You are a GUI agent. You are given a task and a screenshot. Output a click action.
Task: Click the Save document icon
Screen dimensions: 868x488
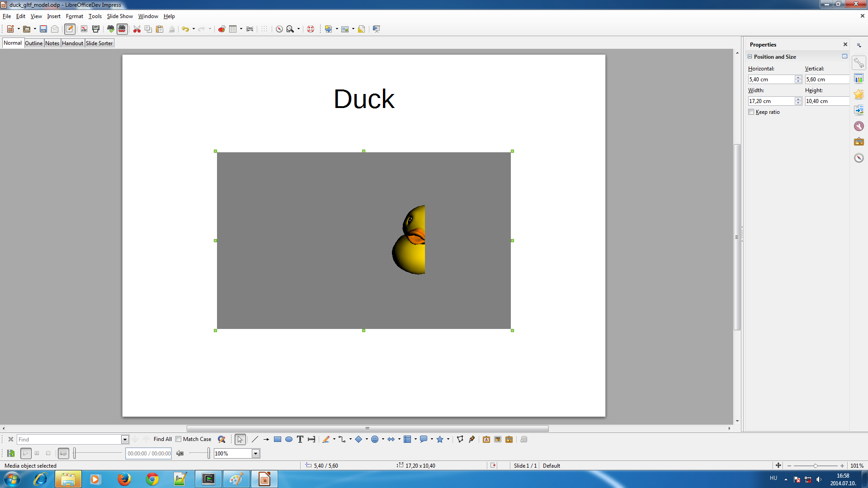(43, 29)
